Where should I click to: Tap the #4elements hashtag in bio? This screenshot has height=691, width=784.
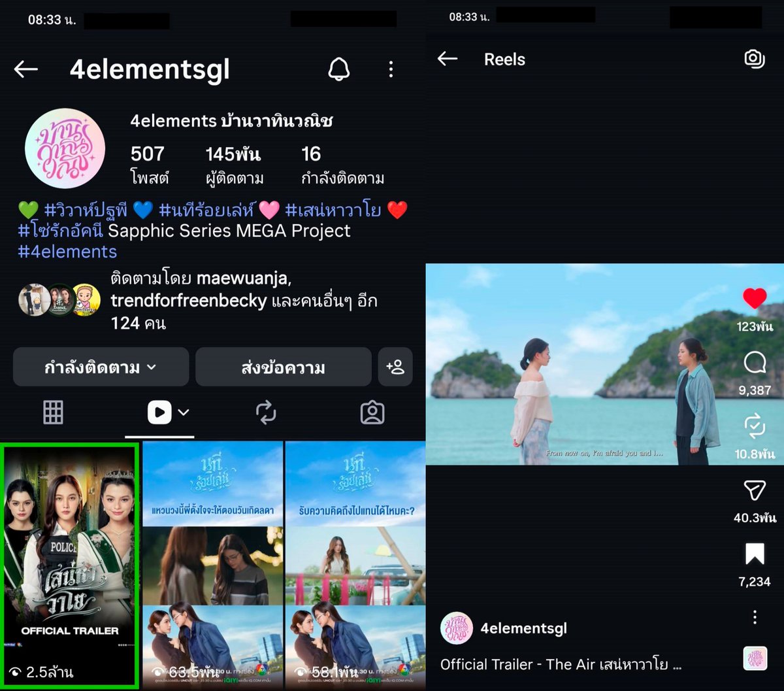pyautogui.click(x=67, y=252)
